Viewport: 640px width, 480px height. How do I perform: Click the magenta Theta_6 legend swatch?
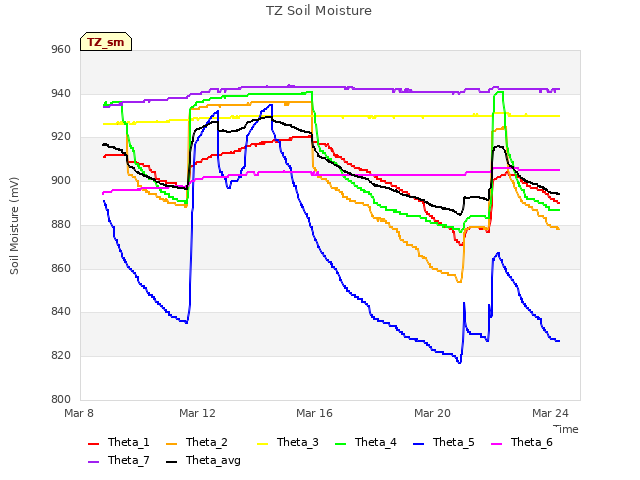(x=497, y=444)
